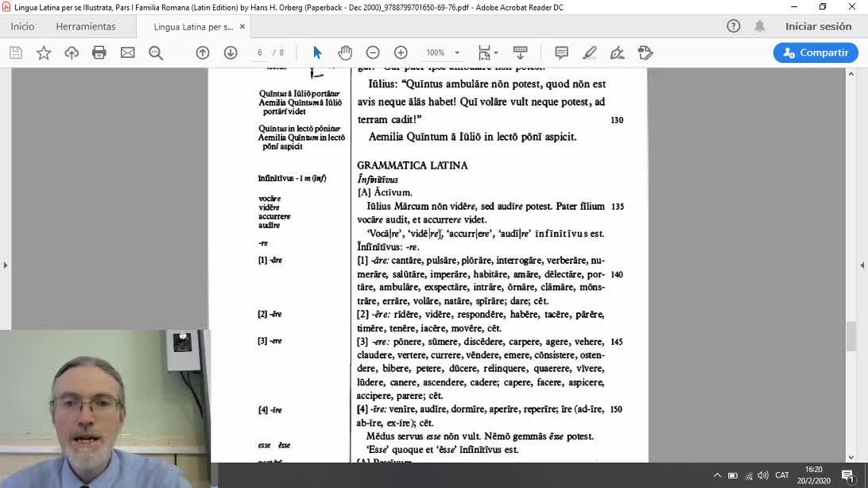The image size is (868, 488).
Task: Activate the arrow selection tool
Action: click(x=317, y=52)
